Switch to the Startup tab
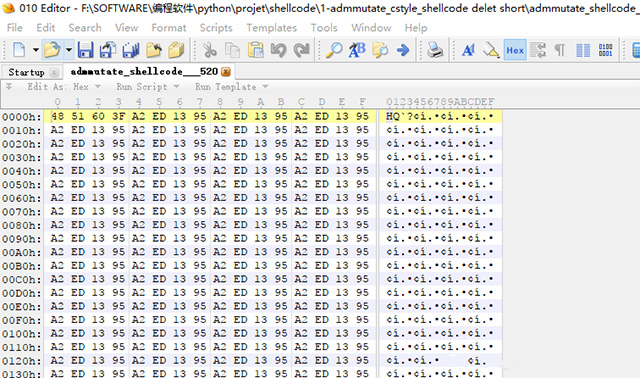The height and width of the screenshot is (378, 640). coord(26,72)
